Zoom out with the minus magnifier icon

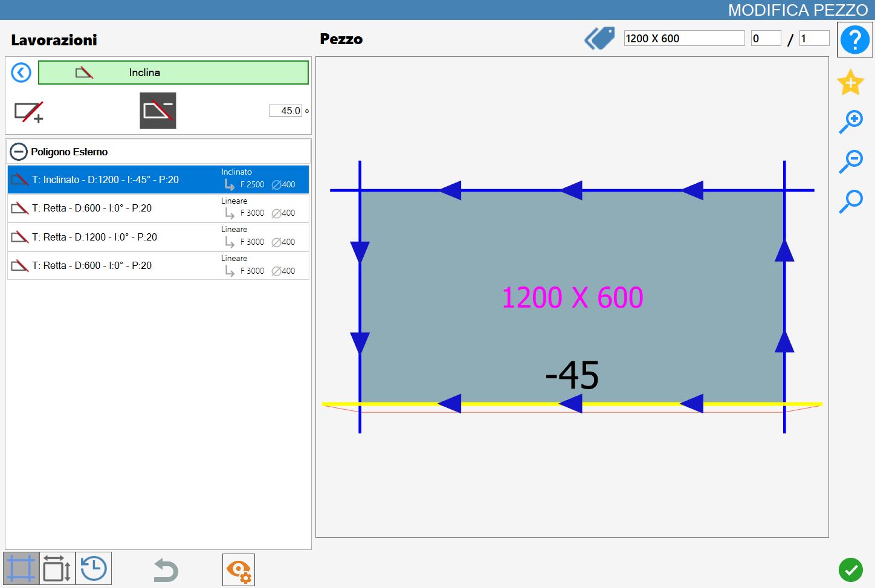tap(851, 161)
